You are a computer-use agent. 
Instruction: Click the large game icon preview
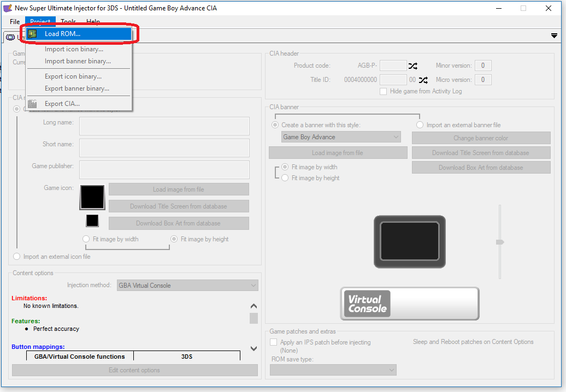tap(92, 197)
